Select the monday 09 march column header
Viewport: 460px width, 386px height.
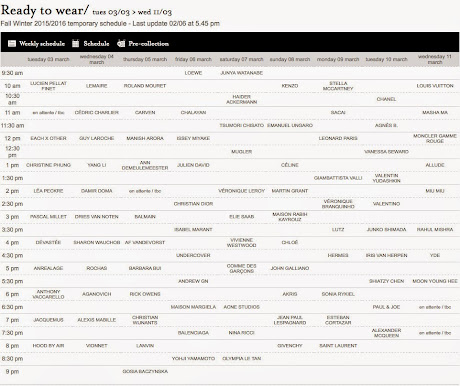[x=338, y=59]
